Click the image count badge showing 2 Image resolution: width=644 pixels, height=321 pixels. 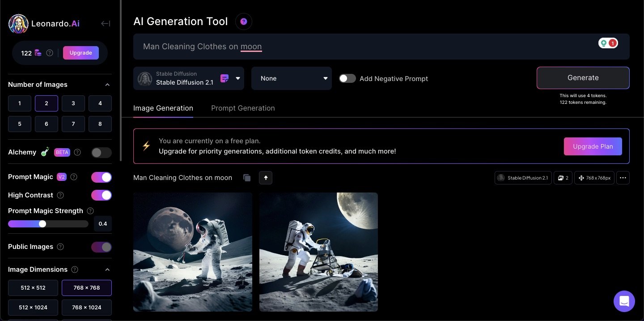(x=563, y=178)
